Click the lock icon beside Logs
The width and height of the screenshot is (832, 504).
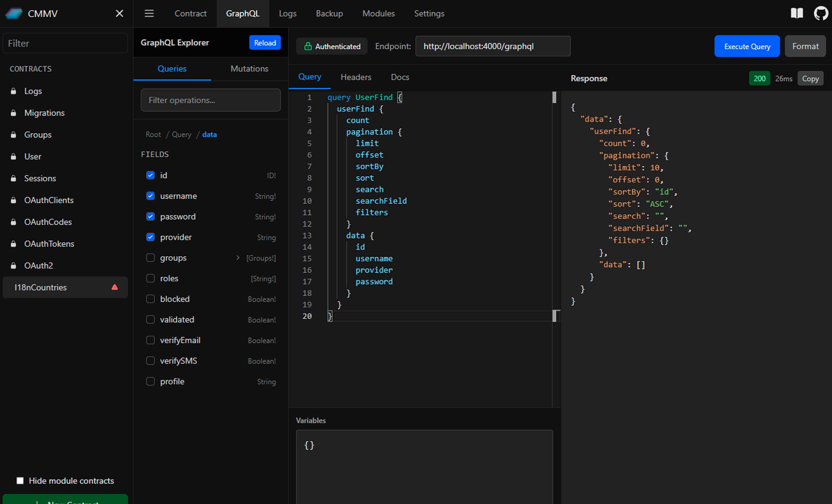coord(13,91)
